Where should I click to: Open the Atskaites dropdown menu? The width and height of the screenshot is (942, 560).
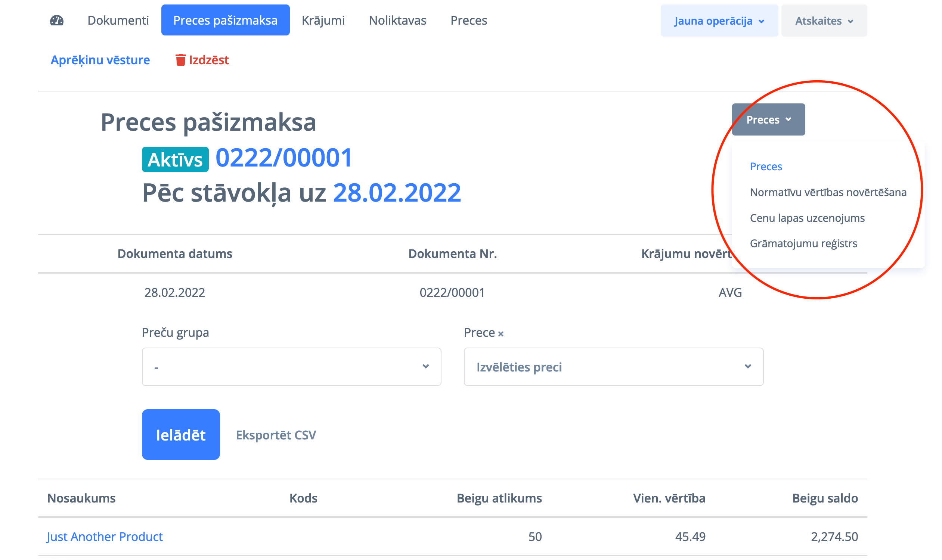coord(824,21)
